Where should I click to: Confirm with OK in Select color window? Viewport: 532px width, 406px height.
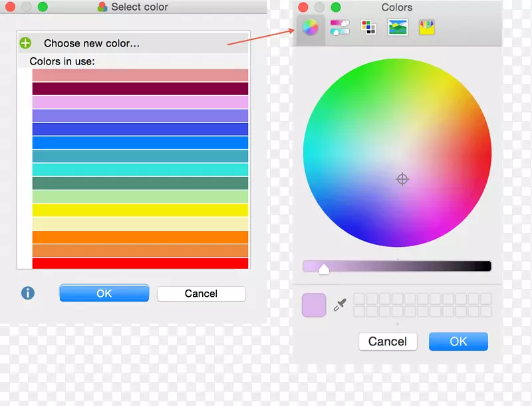(x=104, y=294)
